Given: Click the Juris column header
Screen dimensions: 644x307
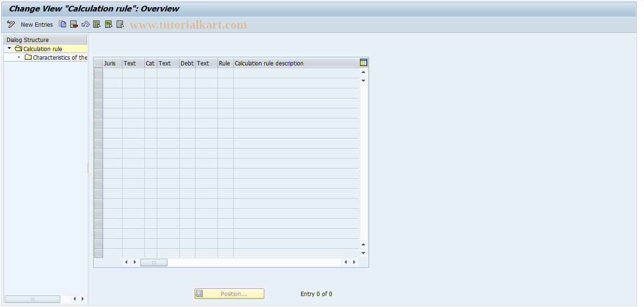Looking at the screenshot, I should (112, 63).
